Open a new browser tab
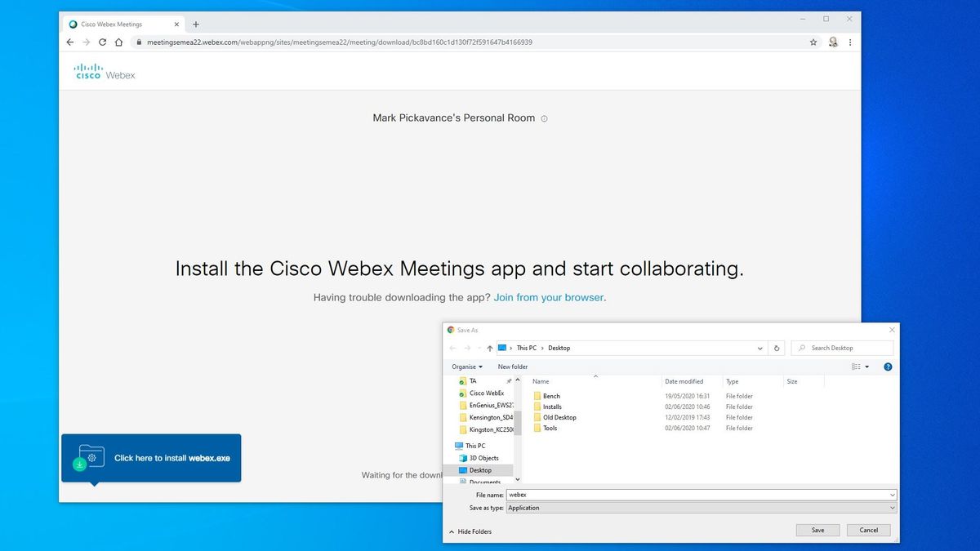The width and height of the screenshot is (980, 551). pyautogui.click(x=194, y=24)
